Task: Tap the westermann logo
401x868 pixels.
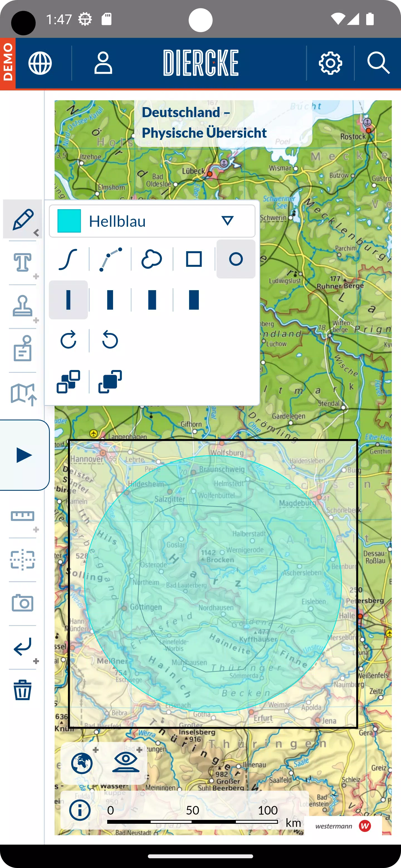Action: pyautogui.click(x=343, y=826)
